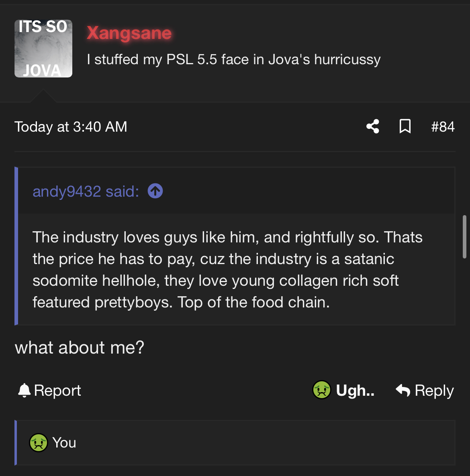The image size is (470, 476).
Task: Click the Report bell icon
Action: [25, 391]
